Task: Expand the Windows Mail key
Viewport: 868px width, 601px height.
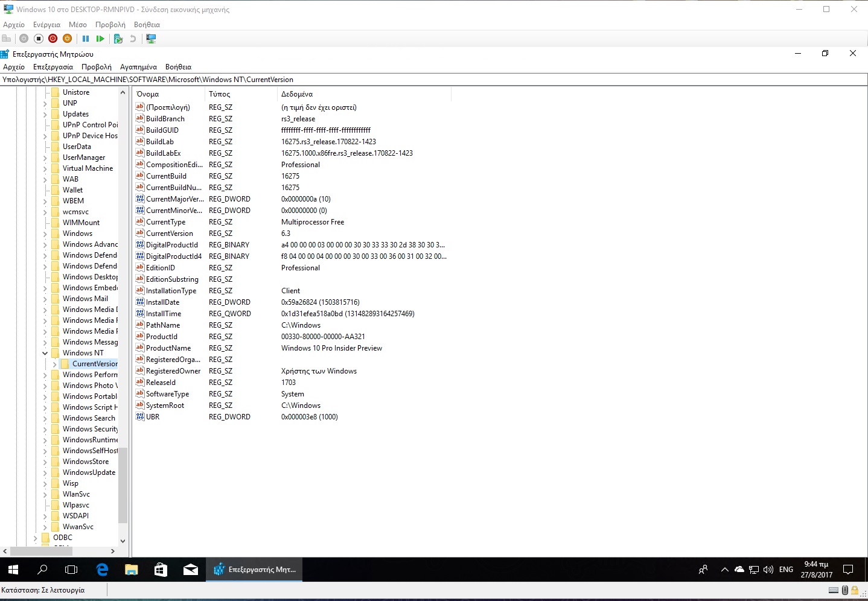Action: 45,299
